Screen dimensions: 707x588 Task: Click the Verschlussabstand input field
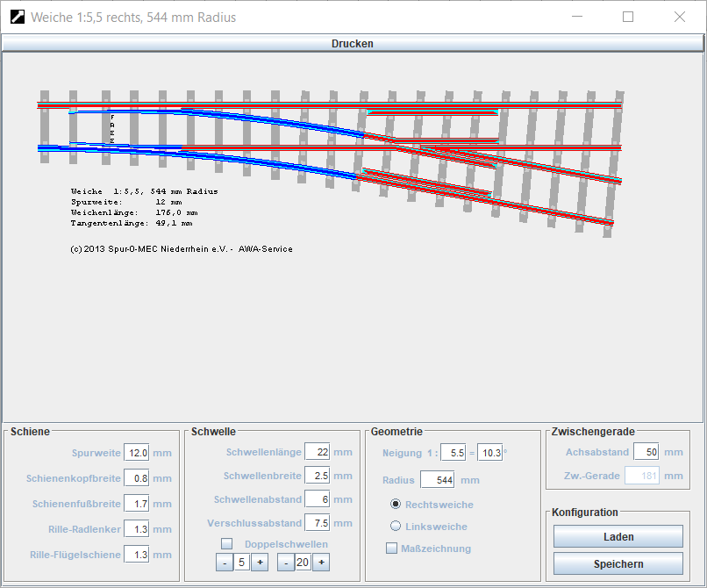(x=317, y=523)
